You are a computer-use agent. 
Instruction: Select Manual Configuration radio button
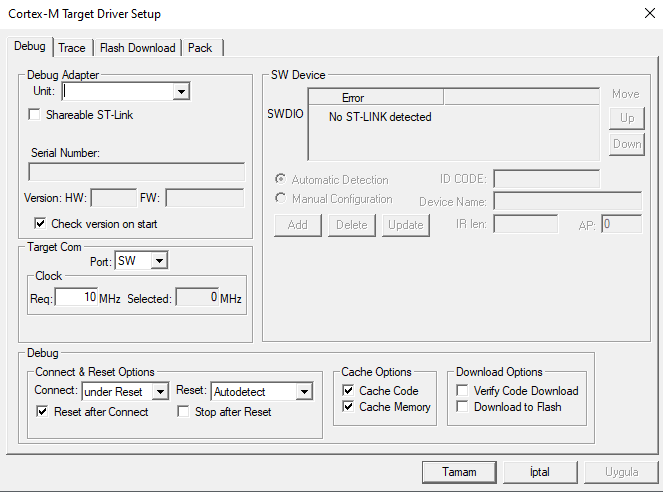coord(280,198)
